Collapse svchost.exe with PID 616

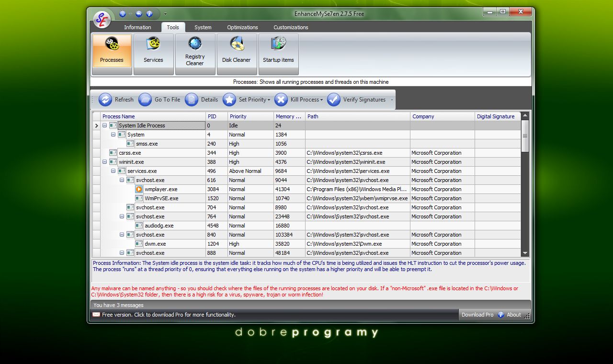pos(122,180)
